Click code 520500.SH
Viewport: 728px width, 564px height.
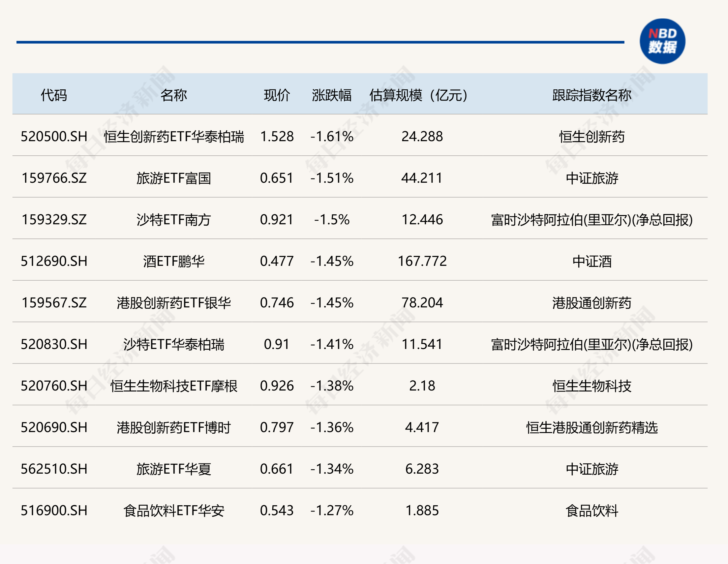click(54, 137)
